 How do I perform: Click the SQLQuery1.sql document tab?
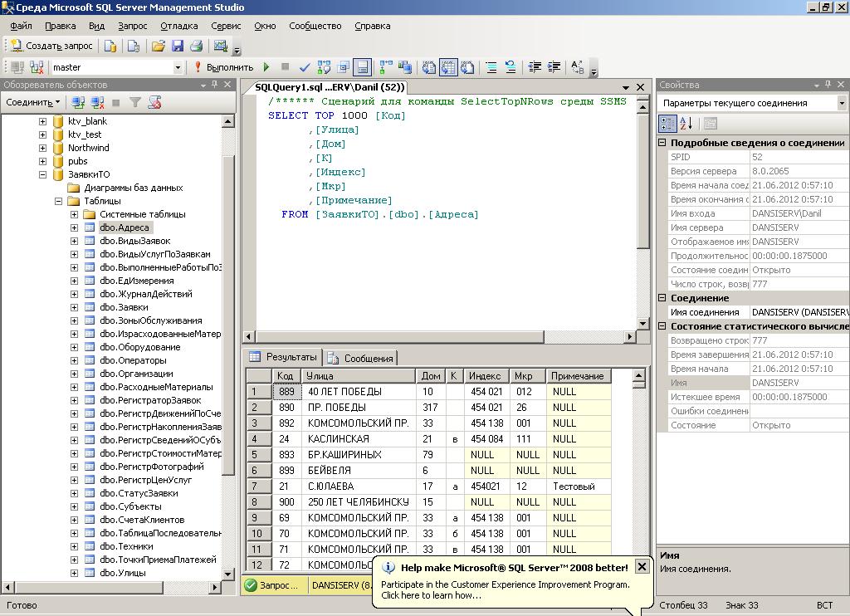tap(330, 87)
